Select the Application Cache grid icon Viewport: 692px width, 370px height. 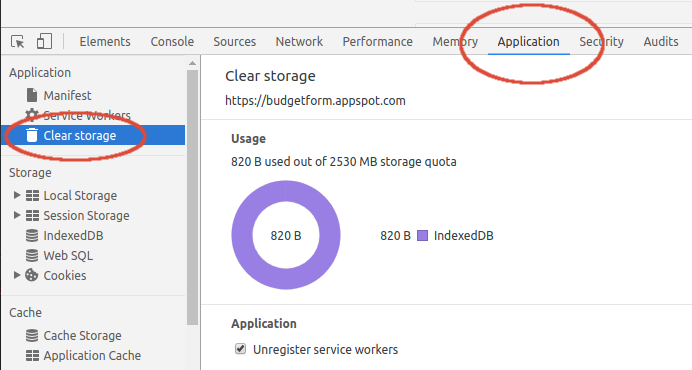(32, 355)
